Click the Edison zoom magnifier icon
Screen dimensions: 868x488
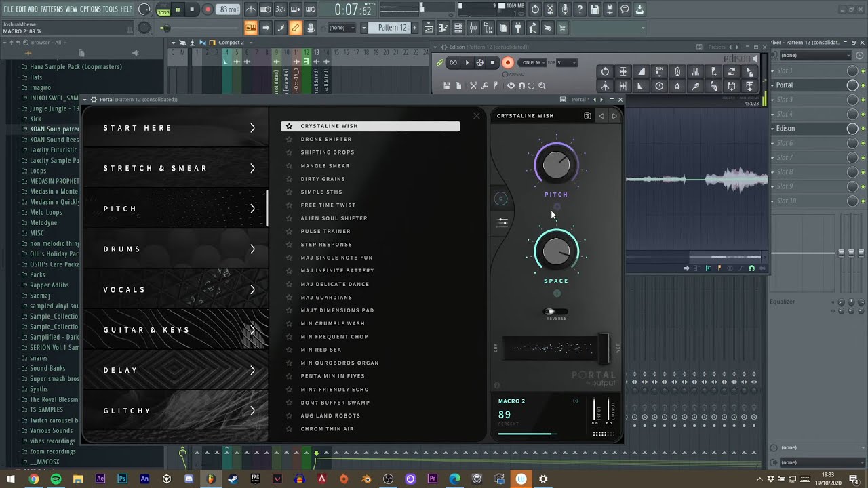[x=542, y=85]
